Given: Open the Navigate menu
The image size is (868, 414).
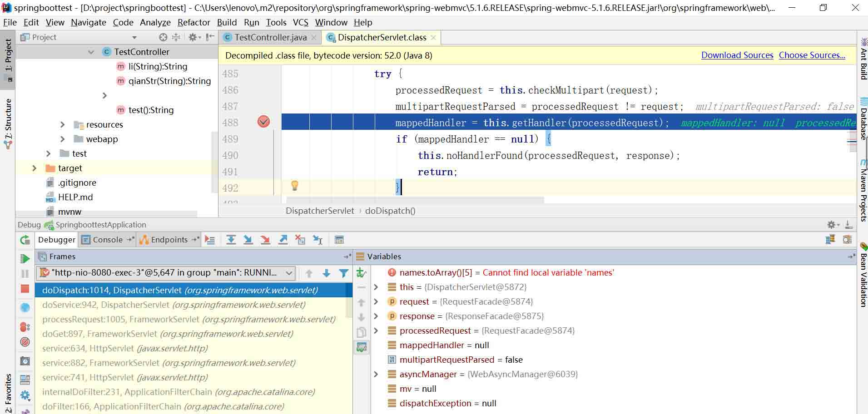Looking at the screenshot, I should pyautogui.click(x=88, y=22).
